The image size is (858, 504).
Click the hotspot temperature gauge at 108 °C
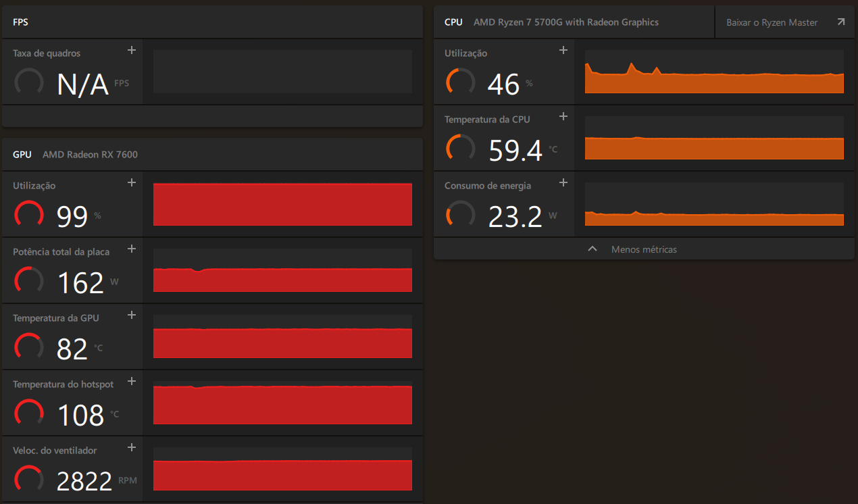[29, 413]
